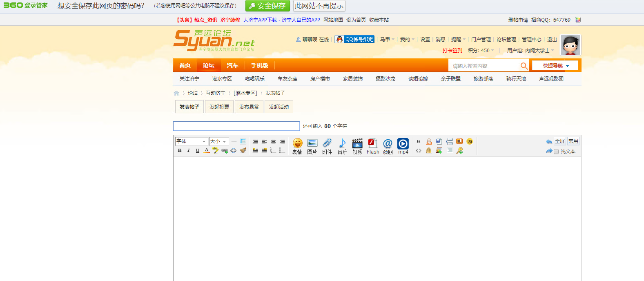Insert a horizontal line divider
This screenshot has width=644, height=281.
click(x=234, y=141)
